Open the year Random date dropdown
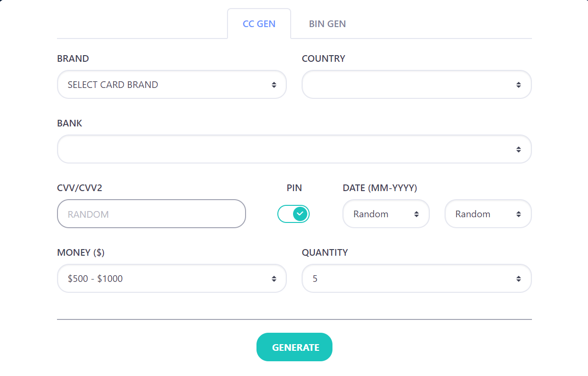588x376 pixels. tap(488, 214)
